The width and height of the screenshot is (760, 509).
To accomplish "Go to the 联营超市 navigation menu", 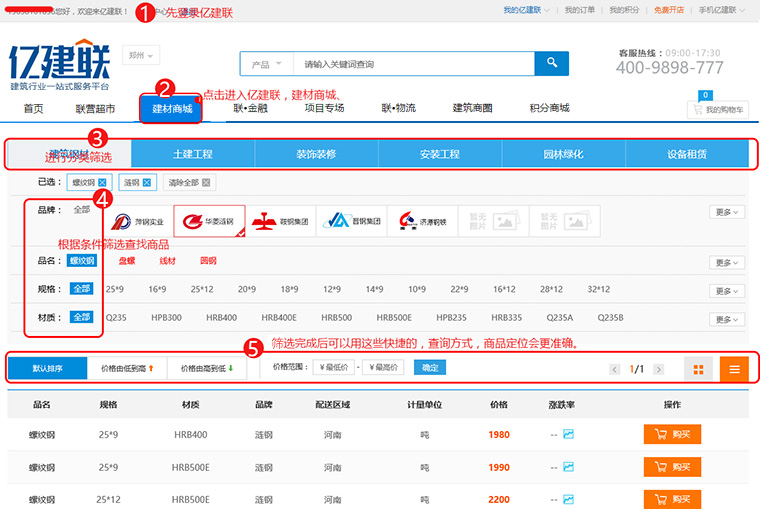I will tap(95, 108).
